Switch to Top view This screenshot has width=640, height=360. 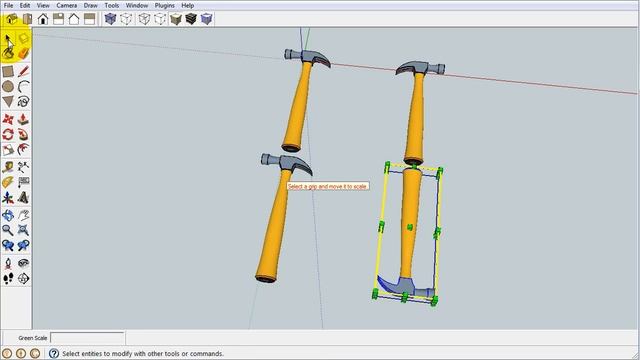(27, 19)
